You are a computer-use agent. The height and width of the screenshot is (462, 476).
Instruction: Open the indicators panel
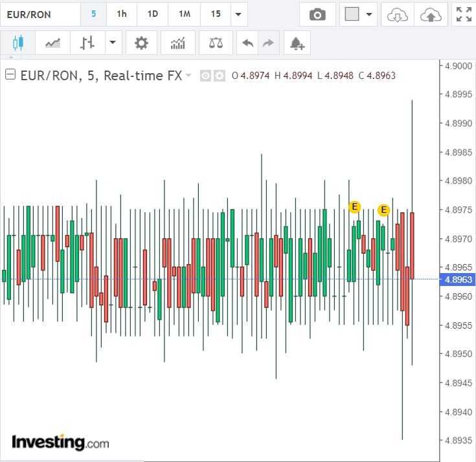point(177,43)
